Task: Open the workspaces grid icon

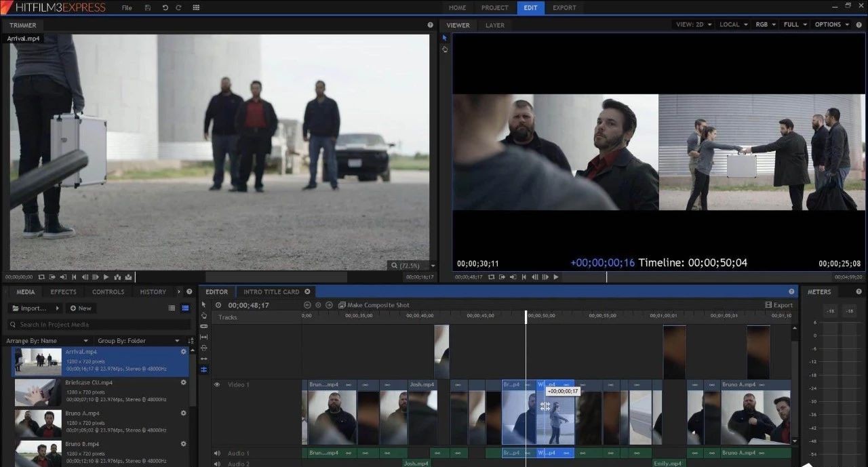Action: 196,7
